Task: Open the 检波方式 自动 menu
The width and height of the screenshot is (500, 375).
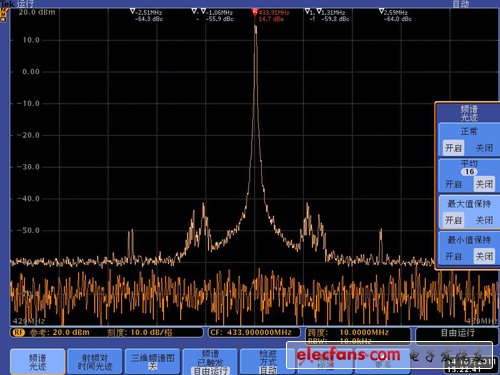Action: click(x=267, y=361)
